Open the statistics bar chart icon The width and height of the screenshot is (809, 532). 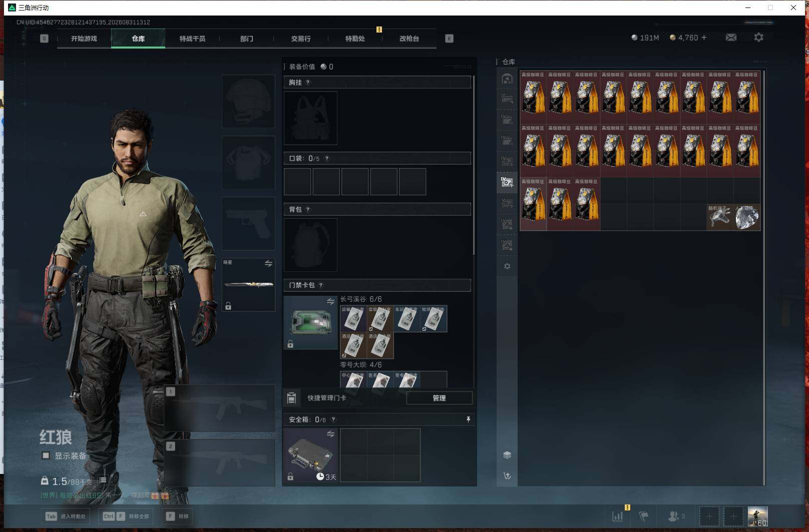pyautogui.click(x=618, y=516)
